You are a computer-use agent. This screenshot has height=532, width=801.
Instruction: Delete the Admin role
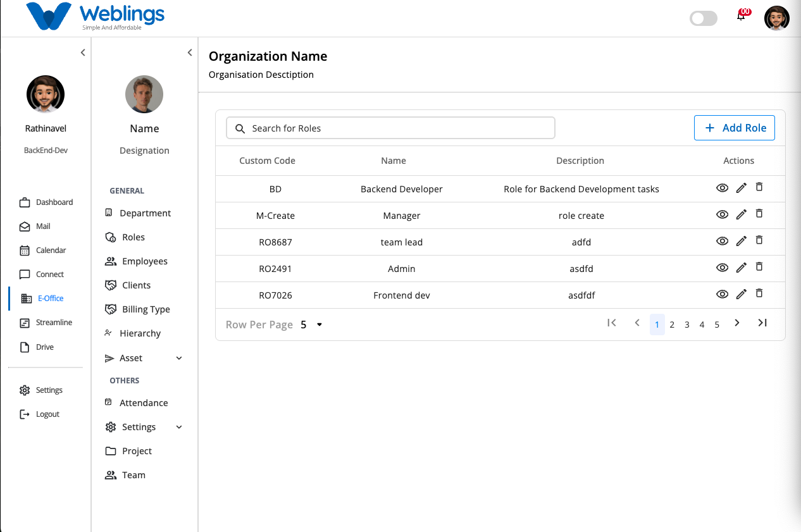pyautogui.click(x=759, y=267)
